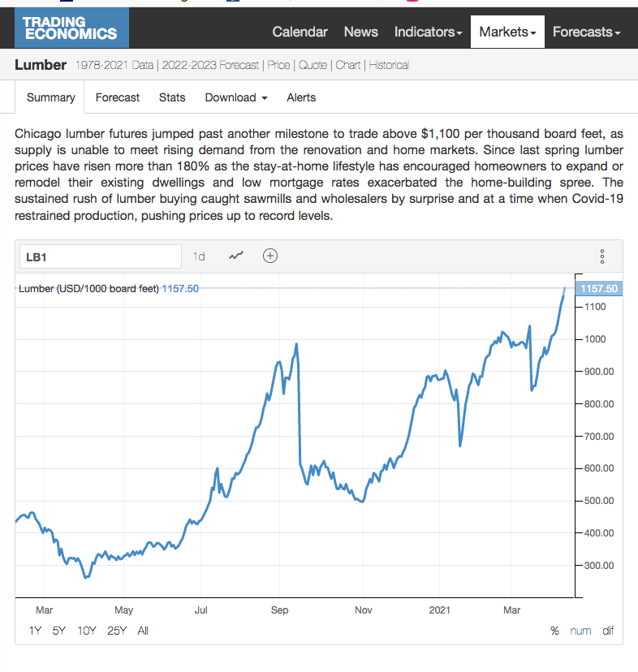Set chart range to 1Y
This screenshot has width=638, height=672.
[x=35, y=631]
